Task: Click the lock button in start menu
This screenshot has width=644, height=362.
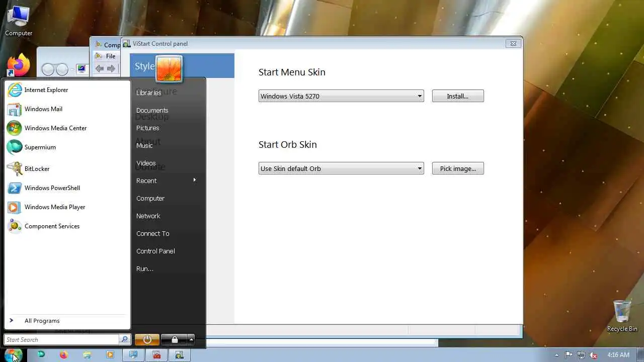Action: coord(174,339)
